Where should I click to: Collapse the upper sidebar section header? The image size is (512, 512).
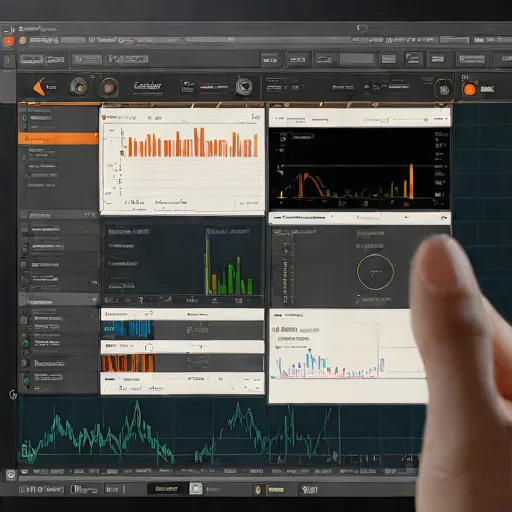(58, 215)
